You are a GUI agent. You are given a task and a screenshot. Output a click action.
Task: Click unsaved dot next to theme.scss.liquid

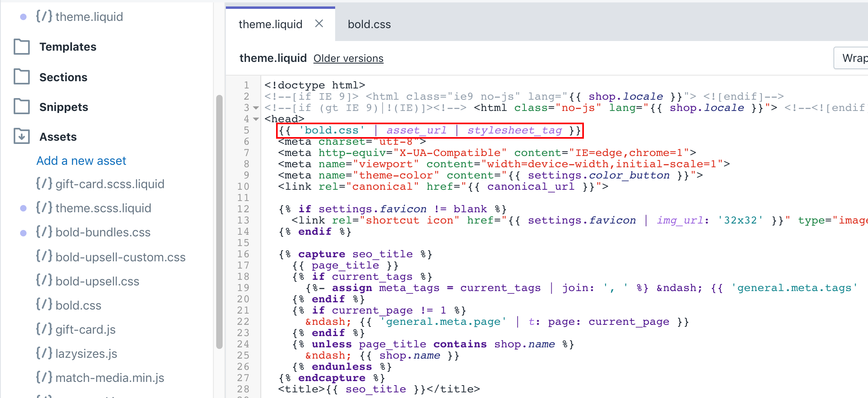pos(23,208)
